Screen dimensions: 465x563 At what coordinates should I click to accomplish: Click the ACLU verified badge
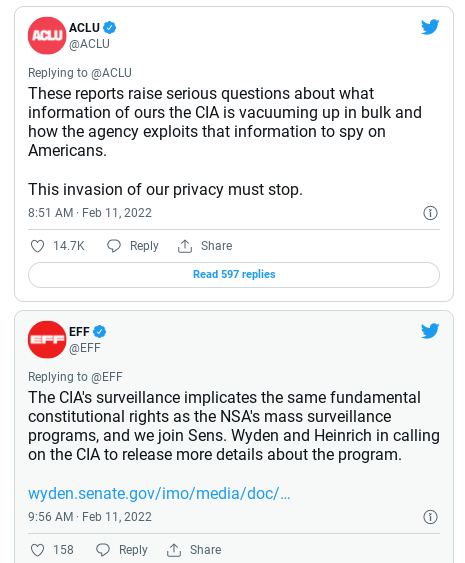click(110, 28)
